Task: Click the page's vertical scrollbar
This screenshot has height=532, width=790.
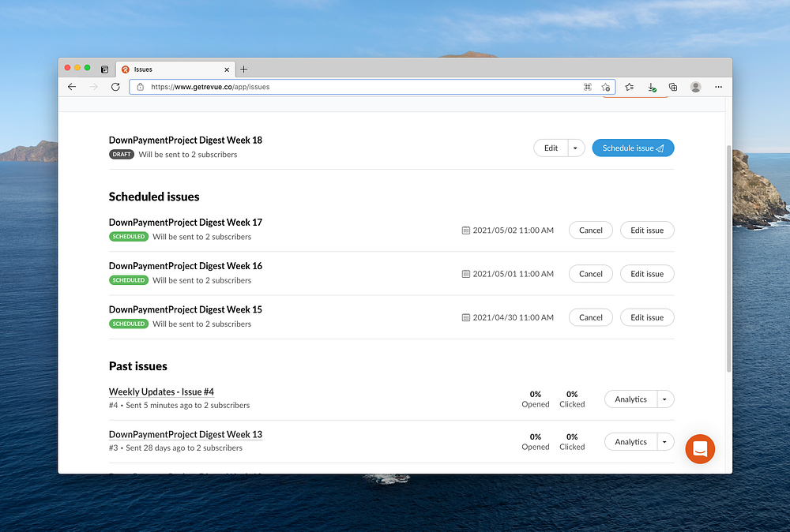Action: (728, 259)
